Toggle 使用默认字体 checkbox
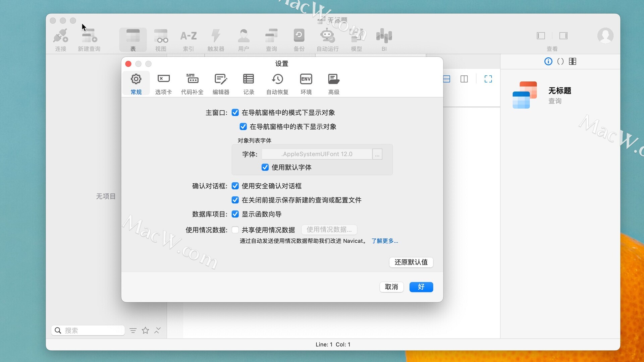This screenshot has width=644, height=362. click(265, 167)
